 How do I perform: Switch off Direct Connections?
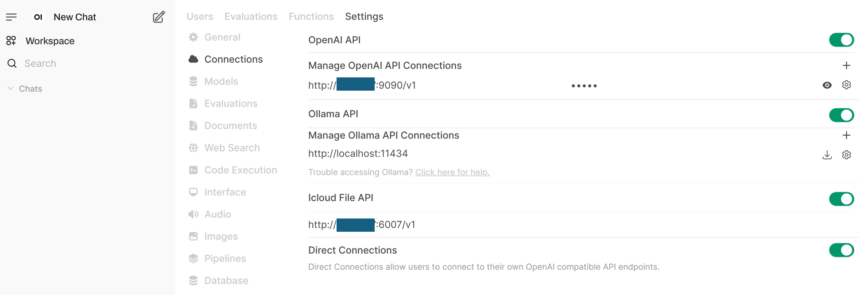pos(841,250)
